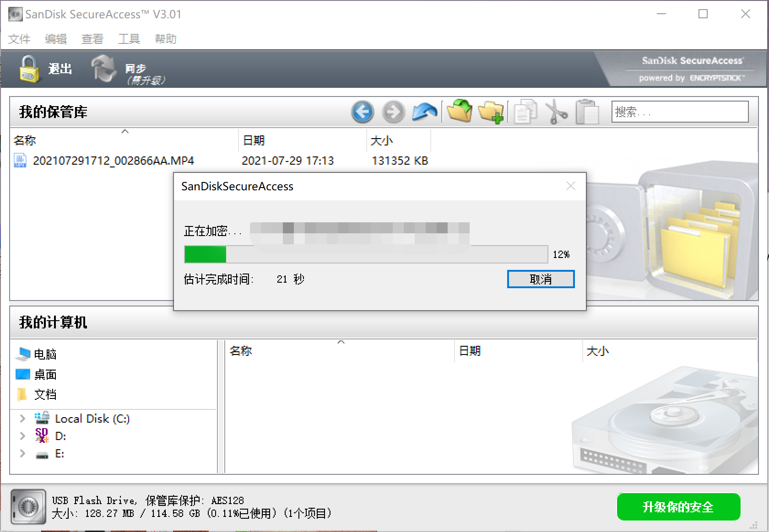
Task: Expand the D: drive tree node
Action: (x=22, y=436)
